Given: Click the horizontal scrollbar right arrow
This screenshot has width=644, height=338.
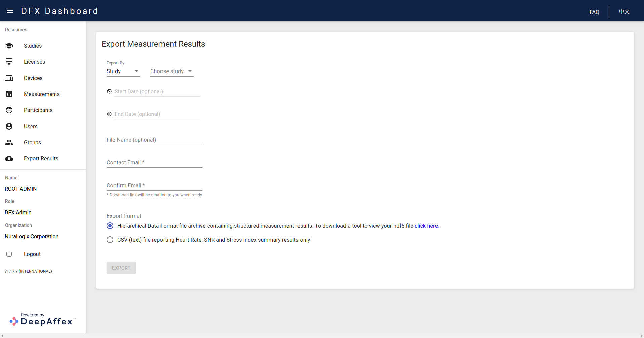Looking at the screenshot, I should click(x=642, y=336).
